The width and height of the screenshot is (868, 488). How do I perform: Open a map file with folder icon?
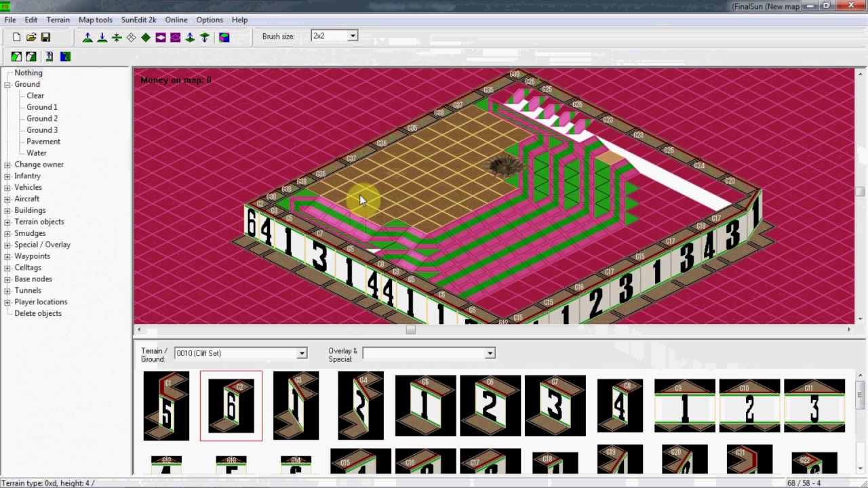[x=31, y=37]
